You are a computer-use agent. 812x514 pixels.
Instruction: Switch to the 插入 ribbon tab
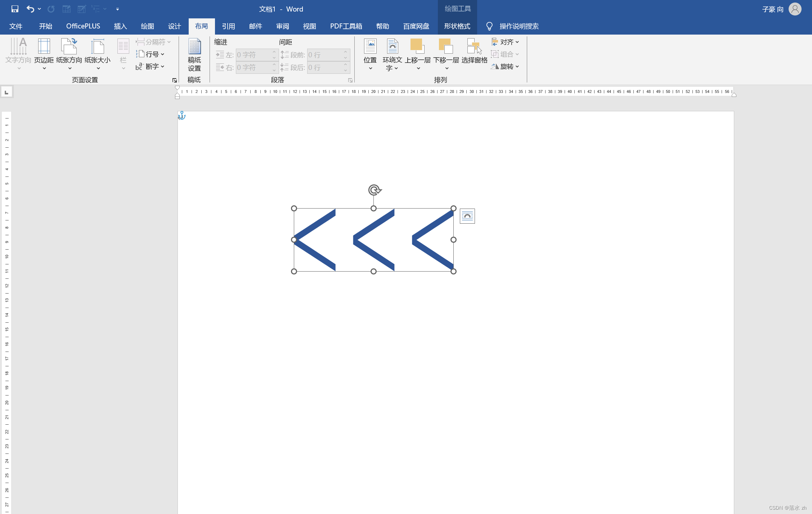pyautogui.click(x=120, y=26)
